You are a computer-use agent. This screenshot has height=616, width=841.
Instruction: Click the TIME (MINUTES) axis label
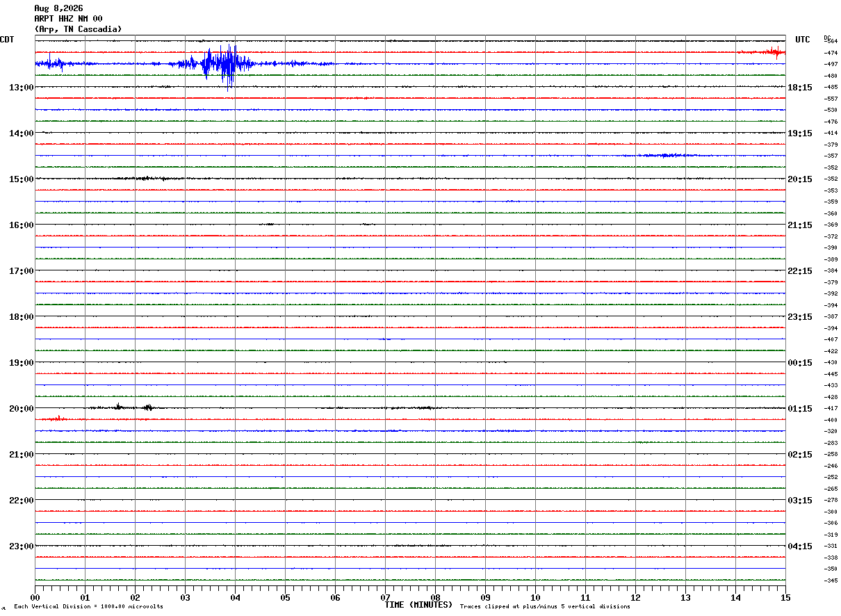coord(418,605)
